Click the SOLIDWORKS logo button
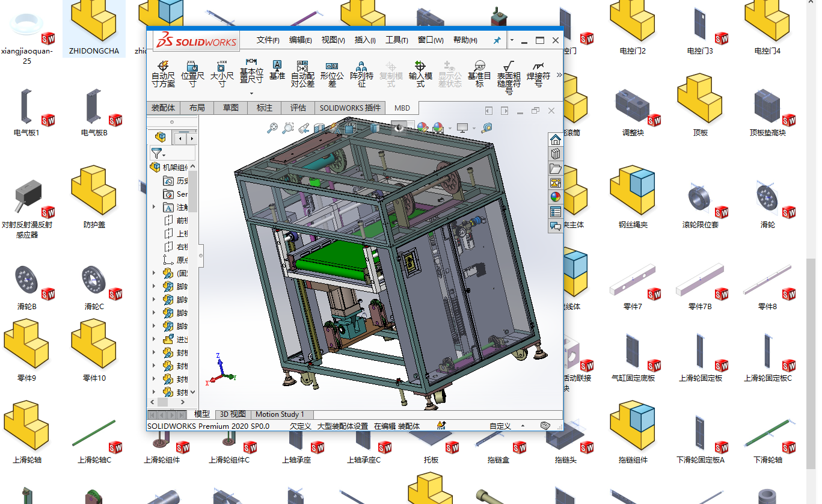Image resolution: width=822 pixels, height=504 pixels. [x=197, y=40]
